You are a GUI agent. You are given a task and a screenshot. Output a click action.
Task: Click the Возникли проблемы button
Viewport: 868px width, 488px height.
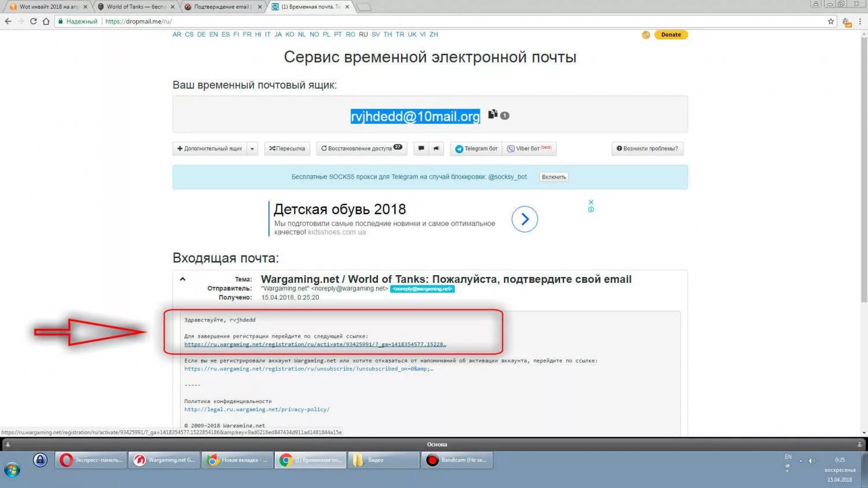(x=647, y=149)
